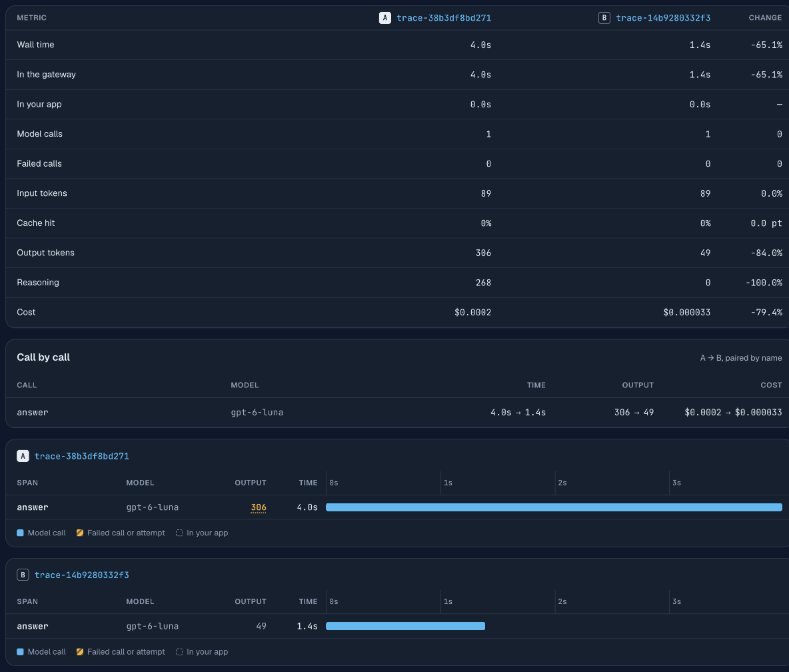Viewport: 789px width, 672px height.
Task: Click the 1.4s time value in trace B timeline
Action: (307, 626)
